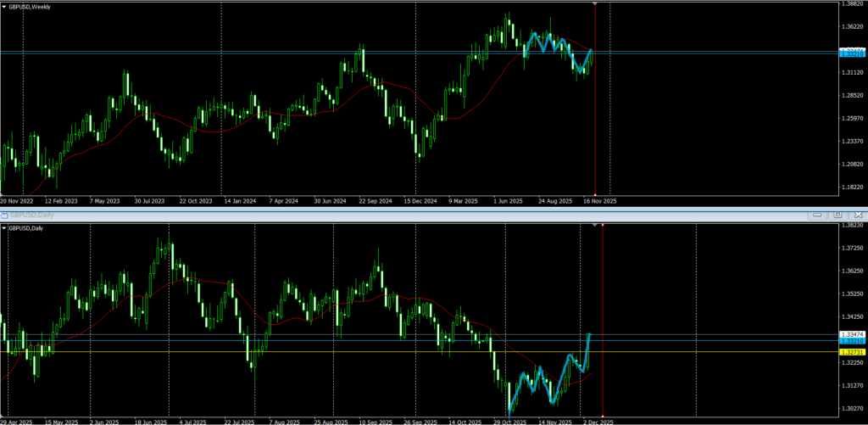Open the GBPUSD,Daily chart dropdown arrow

tap(4, 227)
